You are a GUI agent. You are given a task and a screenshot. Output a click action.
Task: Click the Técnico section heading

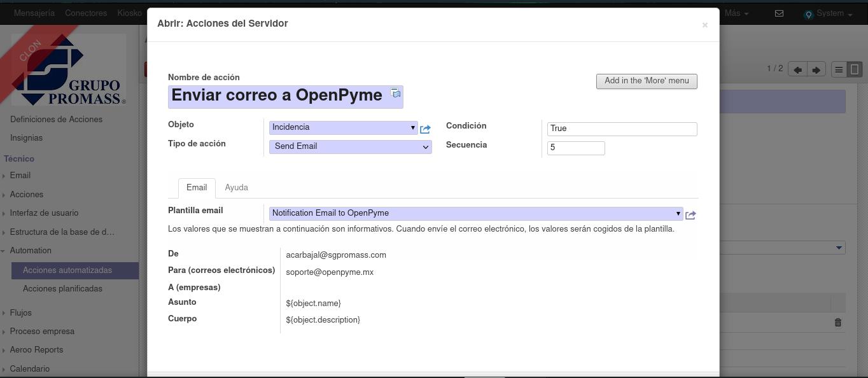click(19, 158)
